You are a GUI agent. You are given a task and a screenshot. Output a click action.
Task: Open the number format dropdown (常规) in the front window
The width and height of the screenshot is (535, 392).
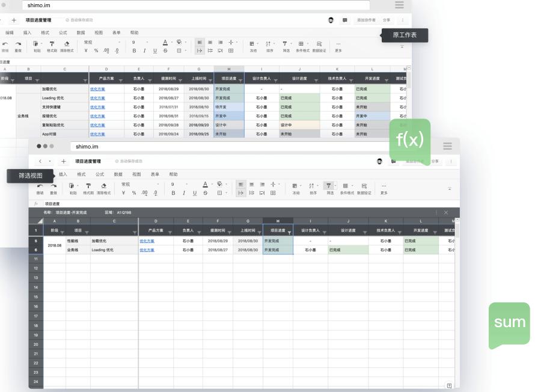point(140,184)
